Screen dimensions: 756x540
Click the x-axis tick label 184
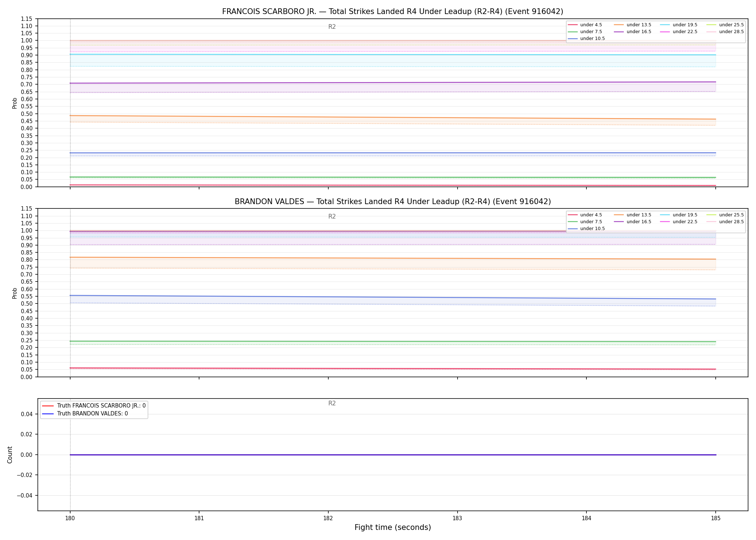(586, 518)
